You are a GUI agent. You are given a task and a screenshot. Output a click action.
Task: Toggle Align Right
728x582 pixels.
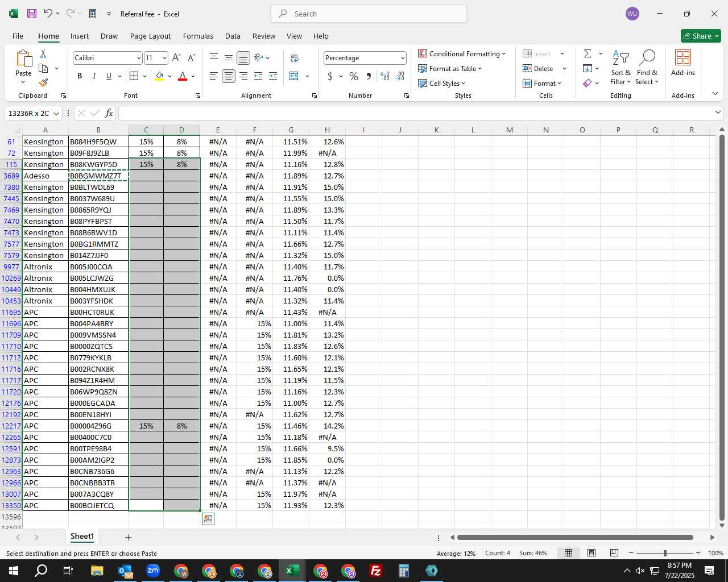pos(243,76)
